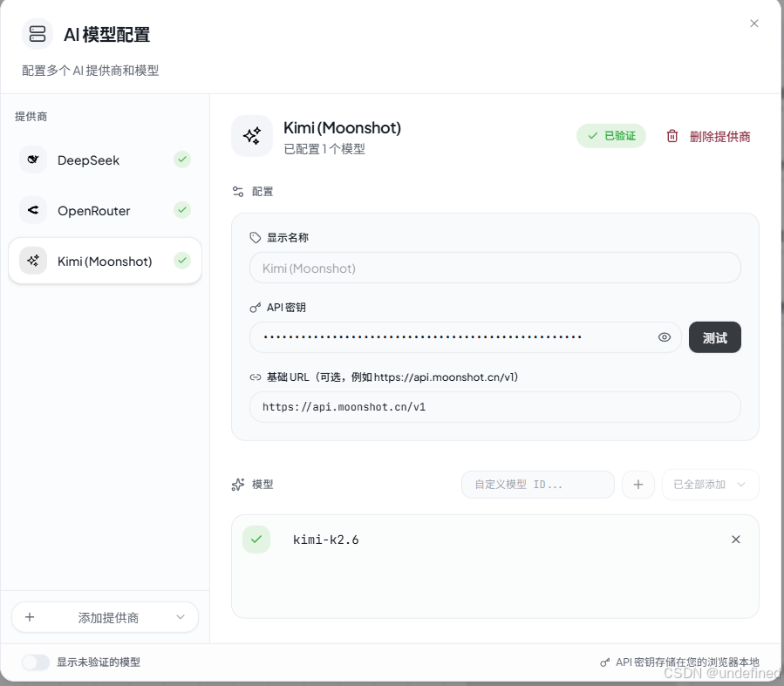This screenshot has height=686, width=784.
Task: Toggle the green checkbox for kimi-k2.6
Action: (x=256, y=539)
